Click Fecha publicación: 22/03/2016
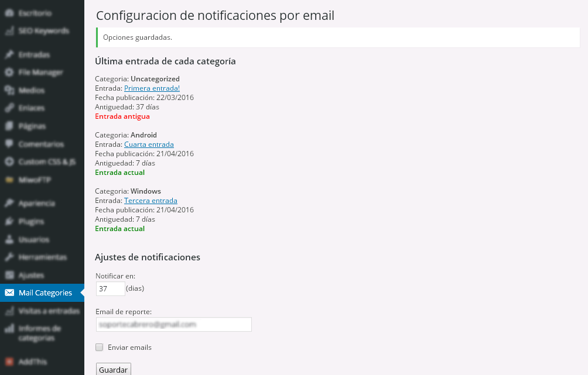Screen dimensions: 588x375 click(145, 97)
